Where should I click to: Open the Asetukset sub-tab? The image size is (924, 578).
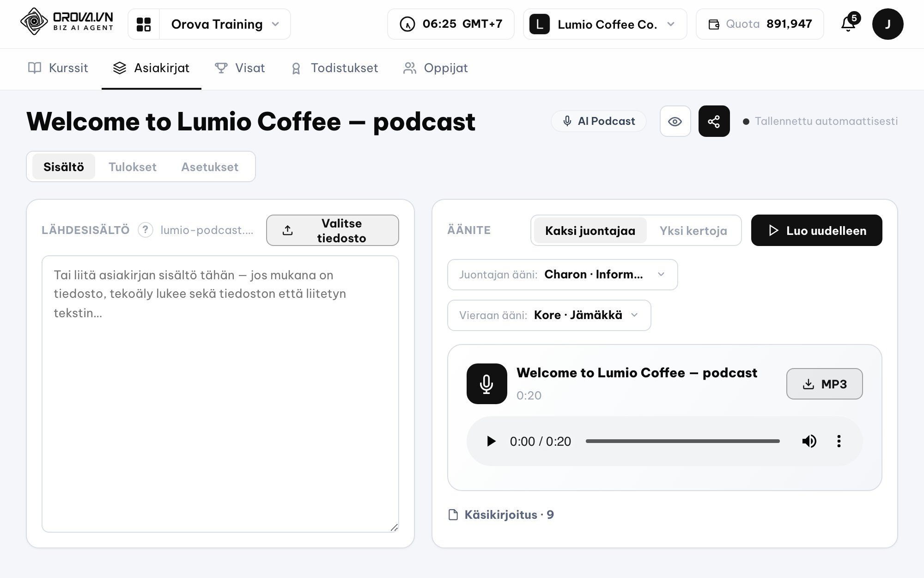[210, 166]
